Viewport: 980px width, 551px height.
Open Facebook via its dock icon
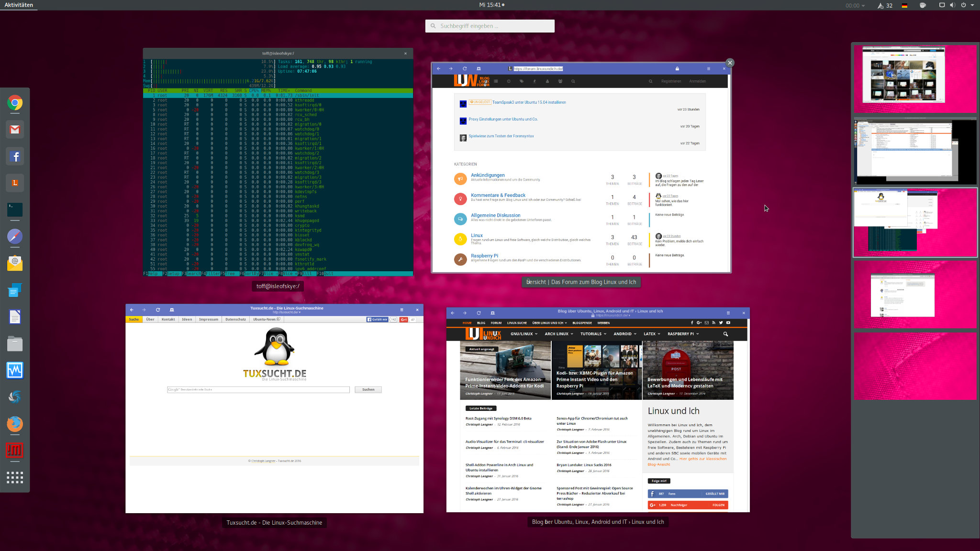pos(15,156)
